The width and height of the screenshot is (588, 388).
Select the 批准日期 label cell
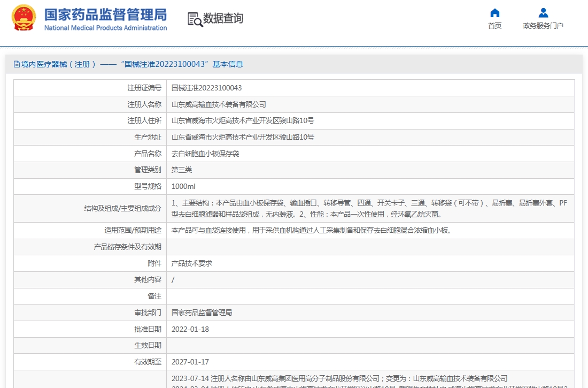pos(90,329)
